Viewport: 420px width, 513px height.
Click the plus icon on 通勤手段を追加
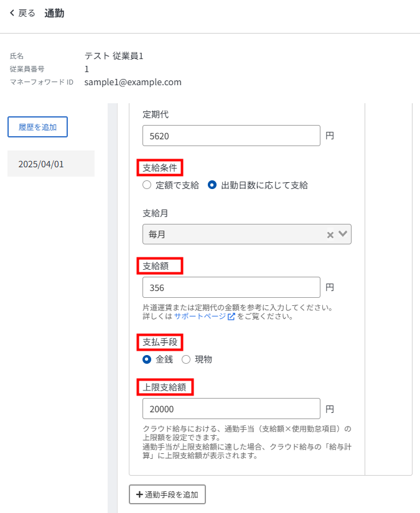coord(139,495)
